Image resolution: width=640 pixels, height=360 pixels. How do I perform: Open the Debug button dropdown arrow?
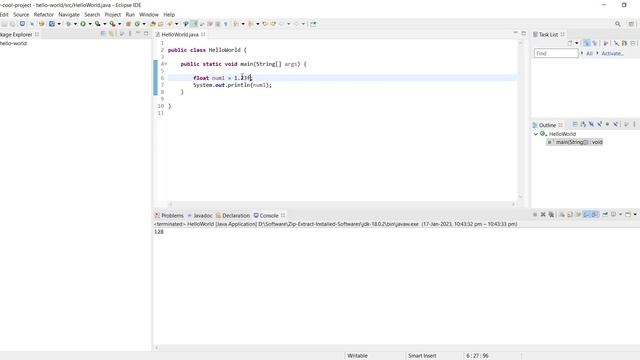pos(75,24)
